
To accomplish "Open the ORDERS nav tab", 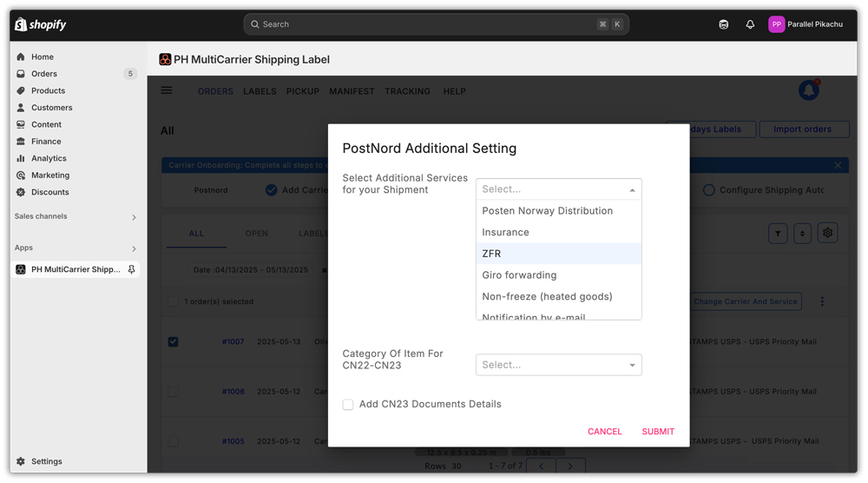I will click(215, 91).
